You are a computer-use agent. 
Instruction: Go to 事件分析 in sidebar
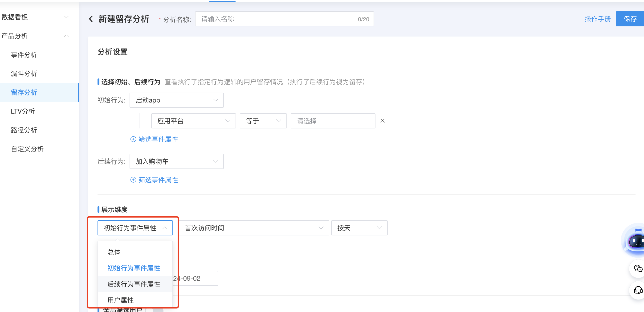(24, 55)
